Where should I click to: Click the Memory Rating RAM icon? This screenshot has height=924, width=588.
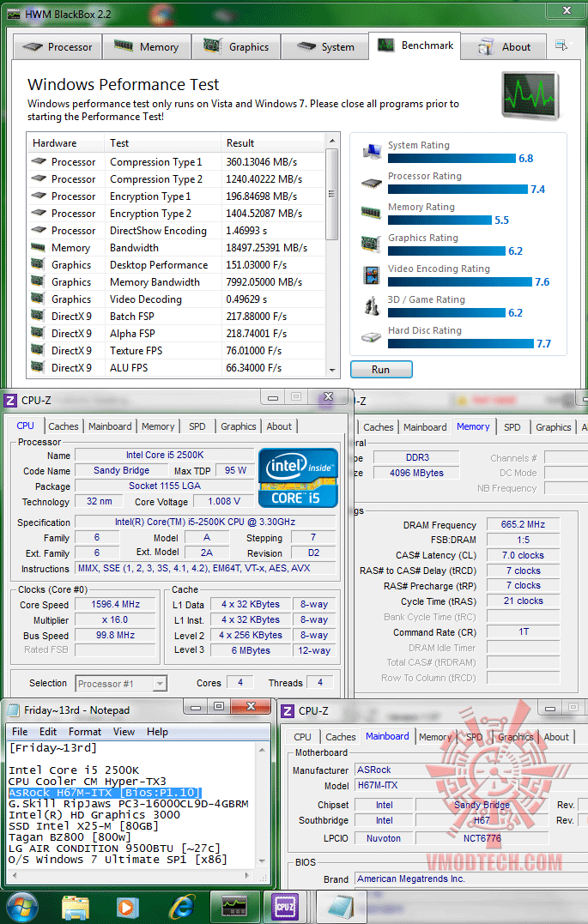[372, 214]
